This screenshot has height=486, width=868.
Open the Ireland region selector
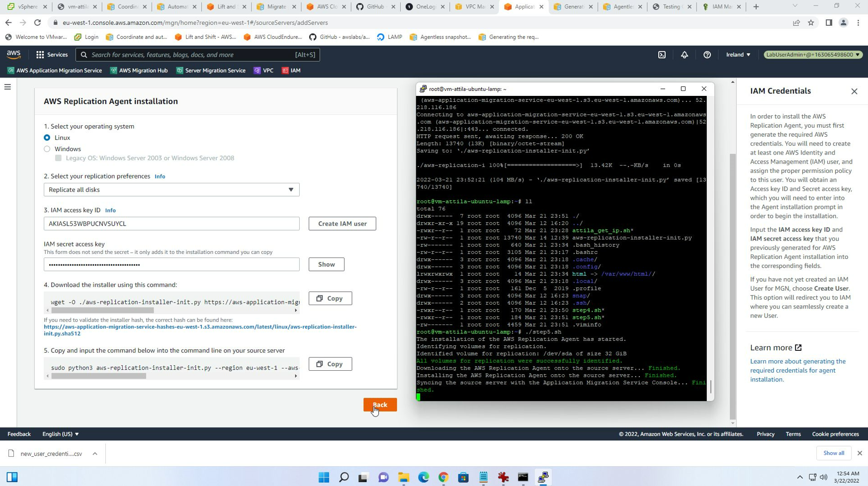[738, 55]
